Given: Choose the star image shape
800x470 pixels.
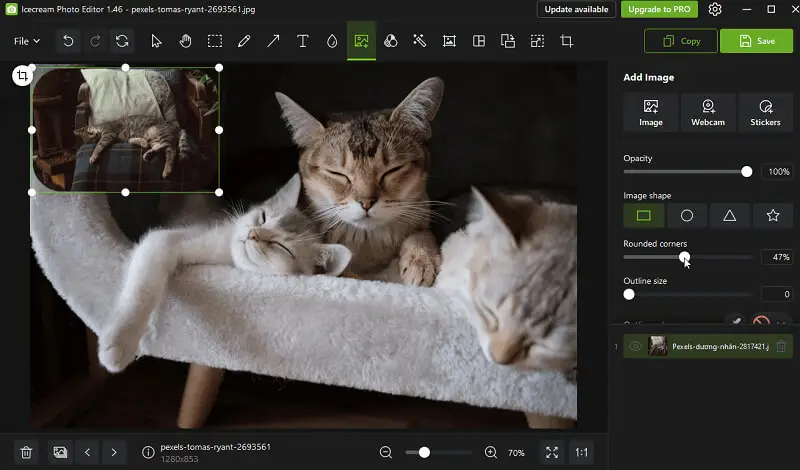Looking at the screenshot, I should (x=772, y=216).
